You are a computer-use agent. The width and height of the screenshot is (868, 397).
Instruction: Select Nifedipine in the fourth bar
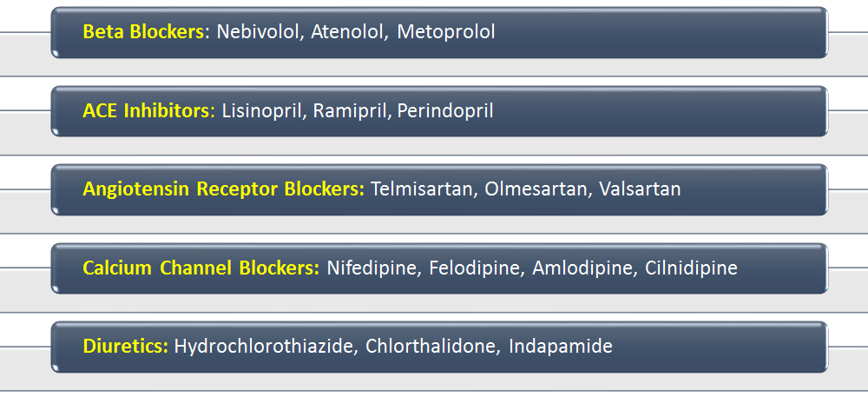373,268
